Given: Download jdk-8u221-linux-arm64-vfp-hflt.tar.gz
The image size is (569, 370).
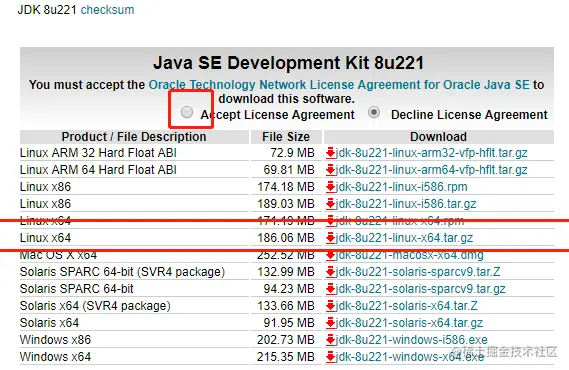Looking at the screenshot, I should (x=431, y=170).
